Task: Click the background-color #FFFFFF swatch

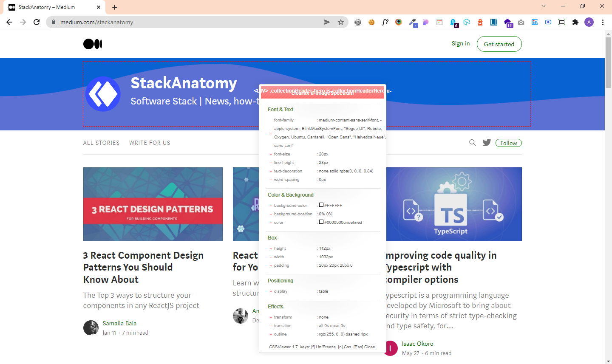Action: tap(321, 205)
